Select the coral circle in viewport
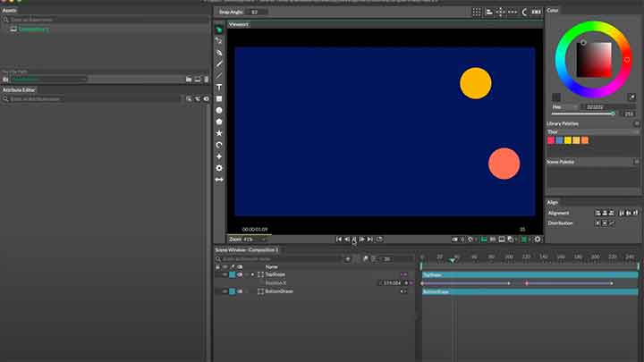The height and width of the screenshot is (362, 644). pyautogui.click(x=504, y=164)
